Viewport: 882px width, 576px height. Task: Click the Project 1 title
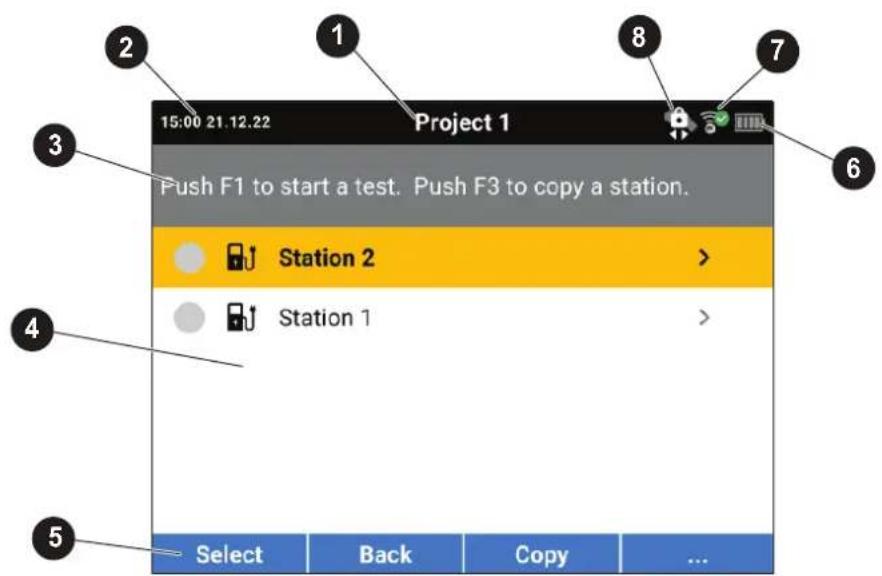[462, 123]
